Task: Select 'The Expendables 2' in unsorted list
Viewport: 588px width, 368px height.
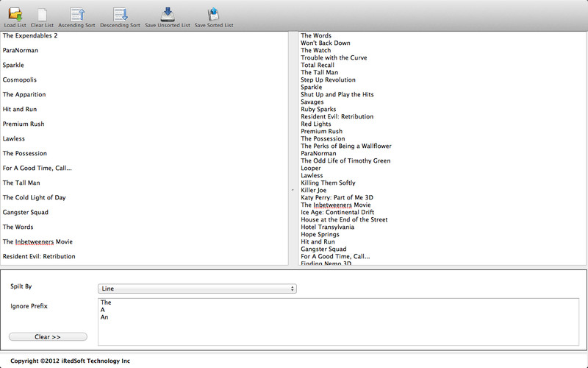Action: point(30,35)
